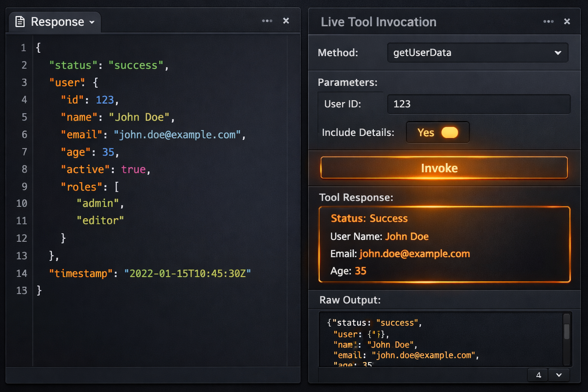Click the Tool Response: heading
588x392 pixels.
click(x=356, y=198)
